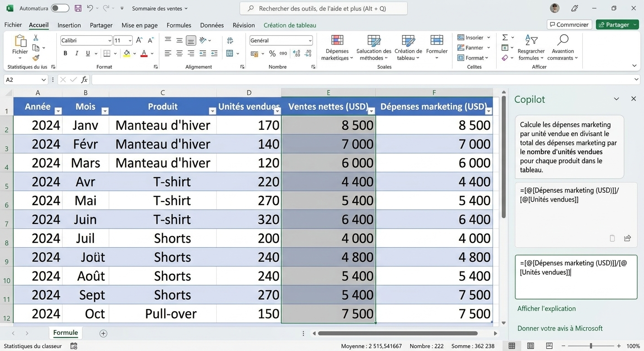Click the increase font size icon
Screen dimensions: 644x351
(139, 40)
